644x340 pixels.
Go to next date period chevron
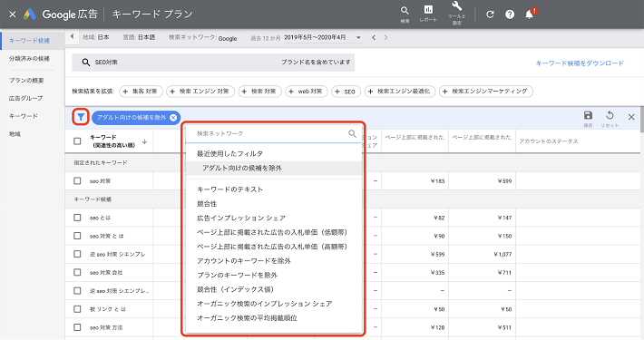[385, 38]
